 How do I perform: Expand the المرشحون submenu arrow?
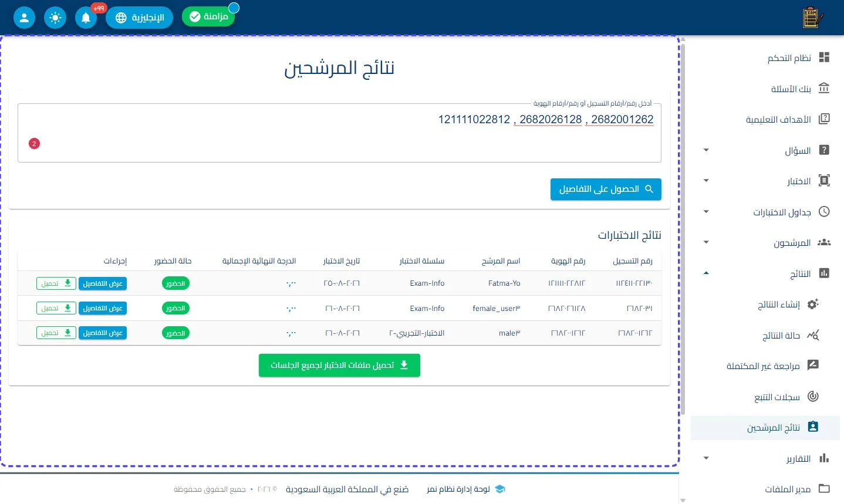(706, 242)
